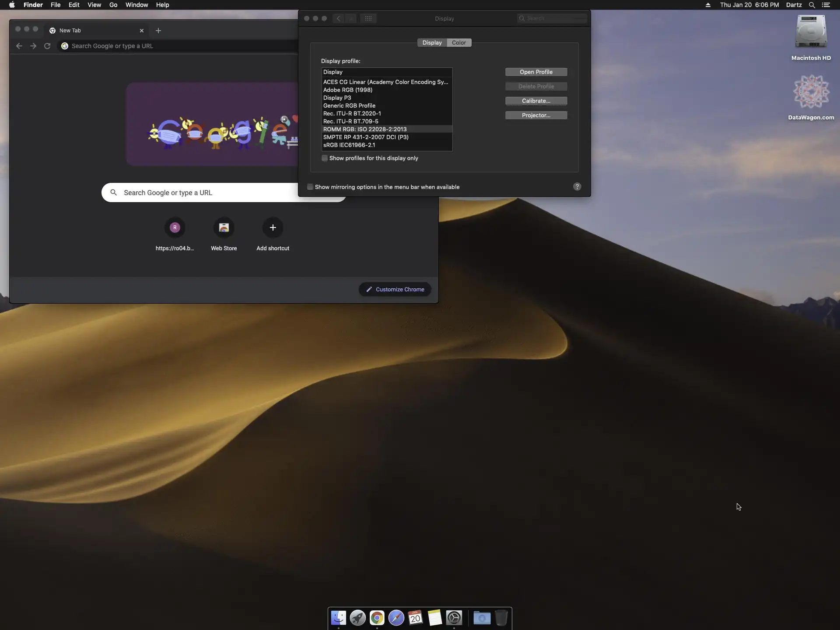The image size is (840, 630).
Task: Click the Add shortcut plus icon
Action: [273, 227]
